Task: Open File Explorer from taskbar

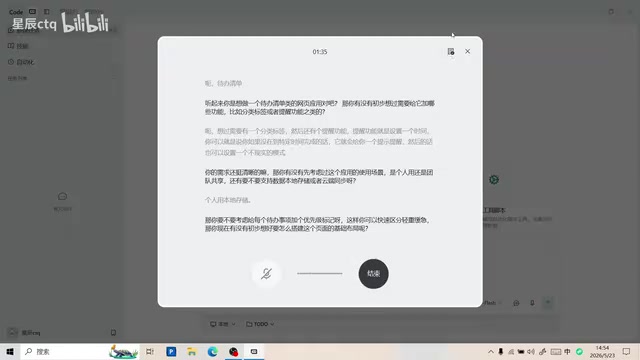Action: pyautogui.click(x=192, y=351)
